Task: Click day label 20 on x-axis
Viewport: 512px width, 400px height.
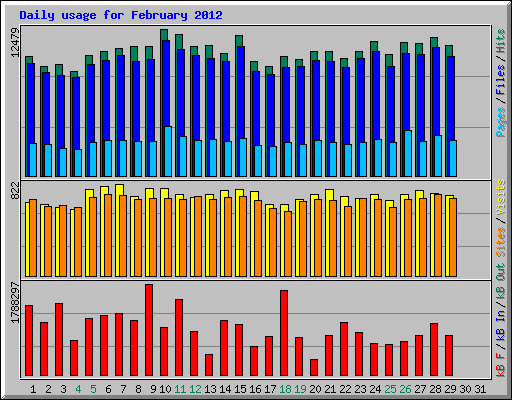Action: click(315, 389)
